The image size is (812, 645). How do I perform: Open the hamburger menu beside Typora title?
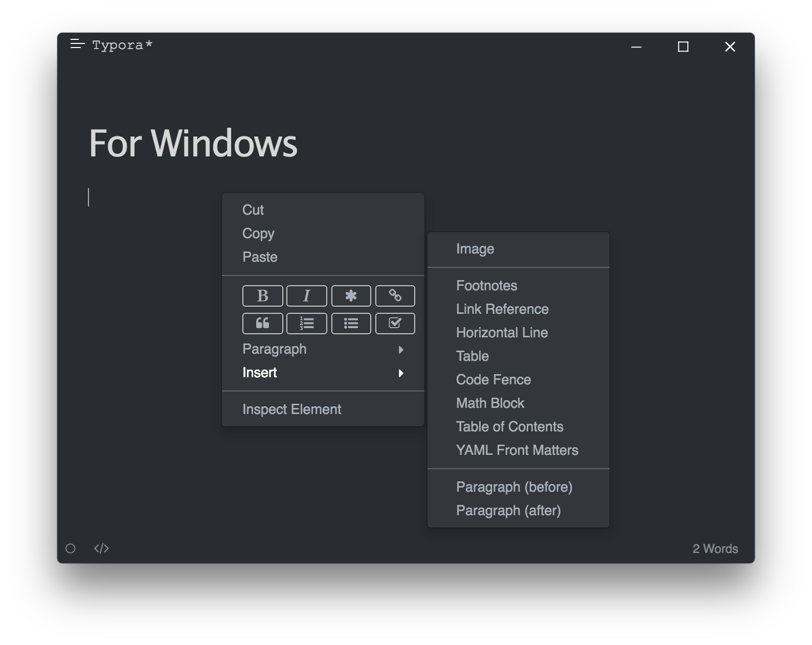77,44
